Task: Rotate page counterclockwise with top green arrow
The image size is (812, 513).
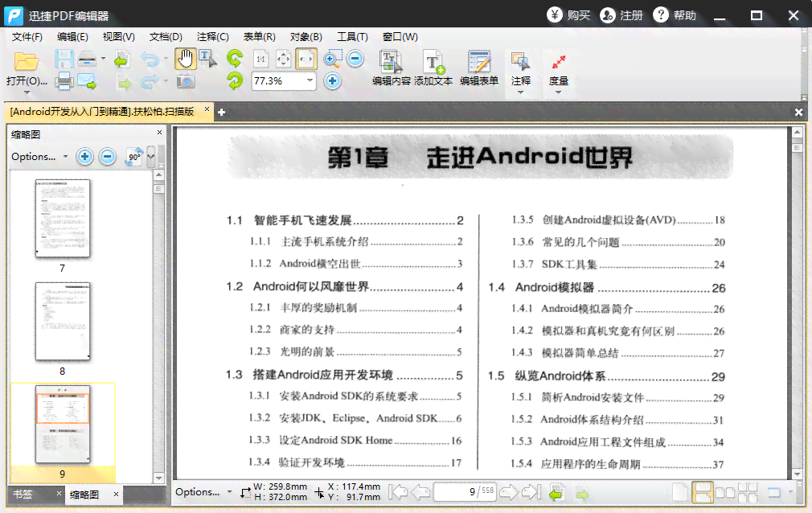Action: coord(235,59)
